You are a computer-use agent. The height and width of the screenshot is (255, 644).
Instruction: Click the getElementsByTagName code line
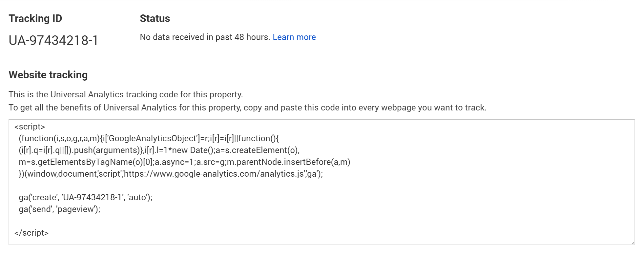[184, 162]
